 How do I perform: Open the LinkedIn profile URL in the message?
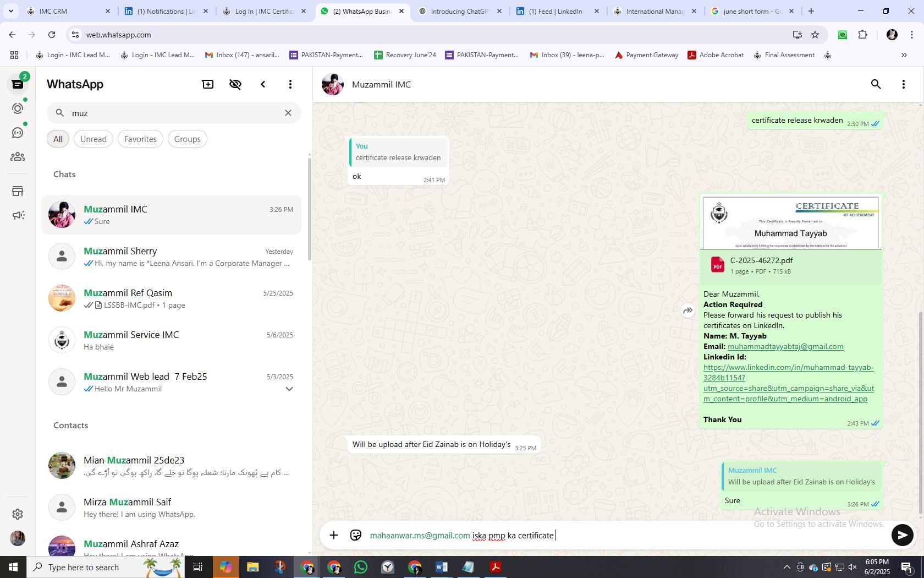(x=789, y=383)
